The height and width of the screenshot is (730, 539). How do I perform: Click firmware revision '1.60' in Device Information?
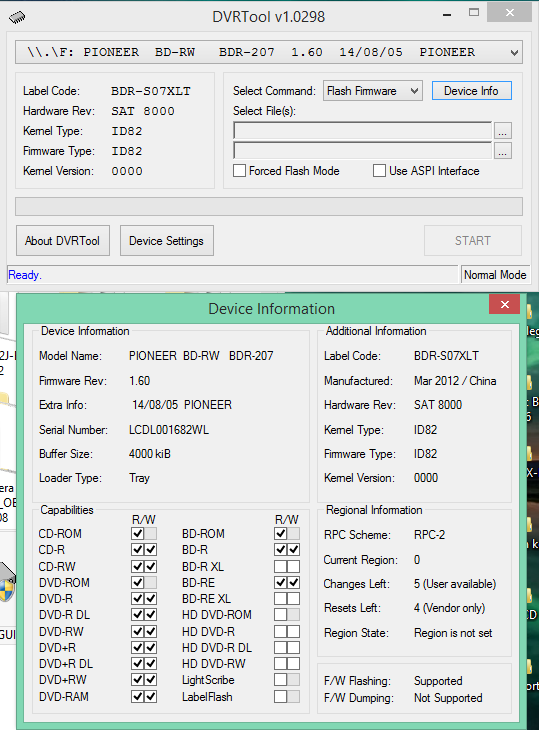pos(139,381)
